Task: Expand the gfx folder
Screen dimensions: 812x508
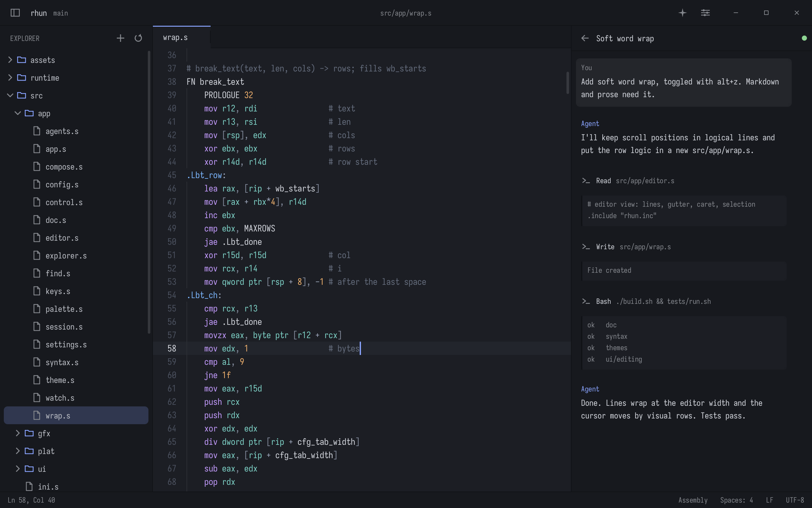Action: [18, 433]
